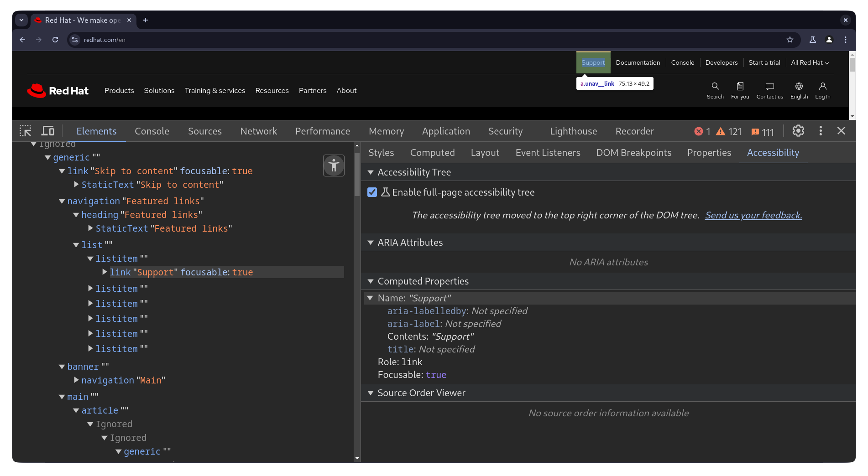Open the All Red Hat dropdown
The height and width of the screenshot is (476, 868).
point(810,62)
